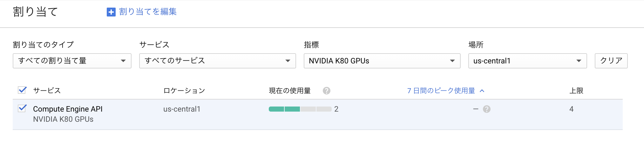Screen dimensions: 644x149
Task: Open the 割り当てのタイプ dropdown
Action: [x=72, y=61]
